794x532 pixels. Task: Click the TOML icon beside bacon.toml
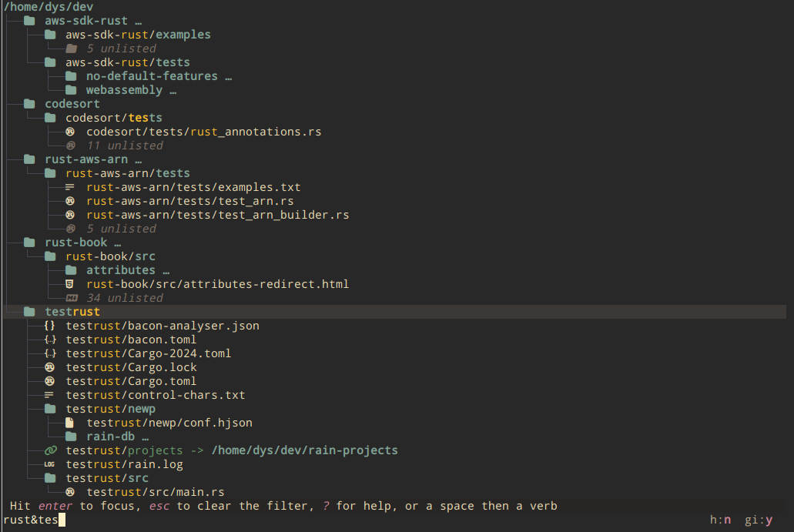pyautogui.click(x=50, y=340)
